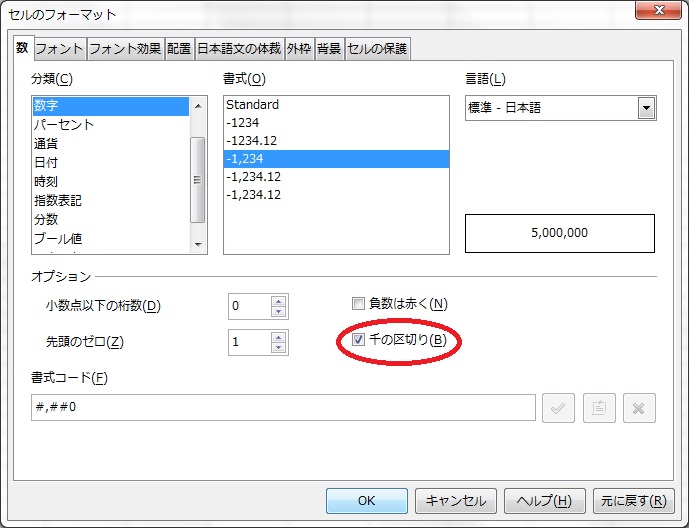Open help with ヘルプ button
Viewport: 689px width, 528px height.
point(544,501)
